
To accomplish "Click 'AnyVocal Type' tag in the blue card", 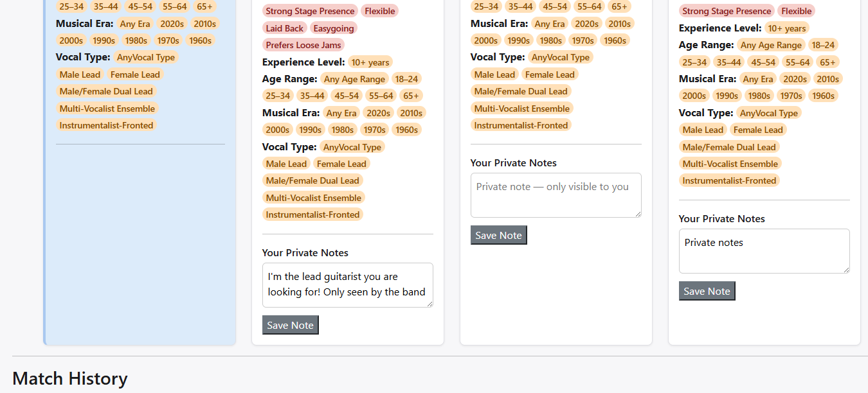I will click(x=145, y=57).
